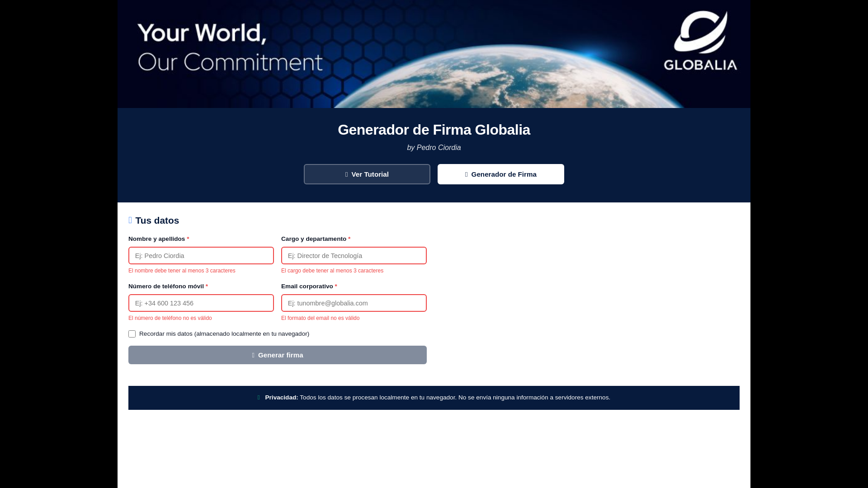Click the invalid phone number error text
The width and height of the screenshot is (868, 488).
[170, 318]
